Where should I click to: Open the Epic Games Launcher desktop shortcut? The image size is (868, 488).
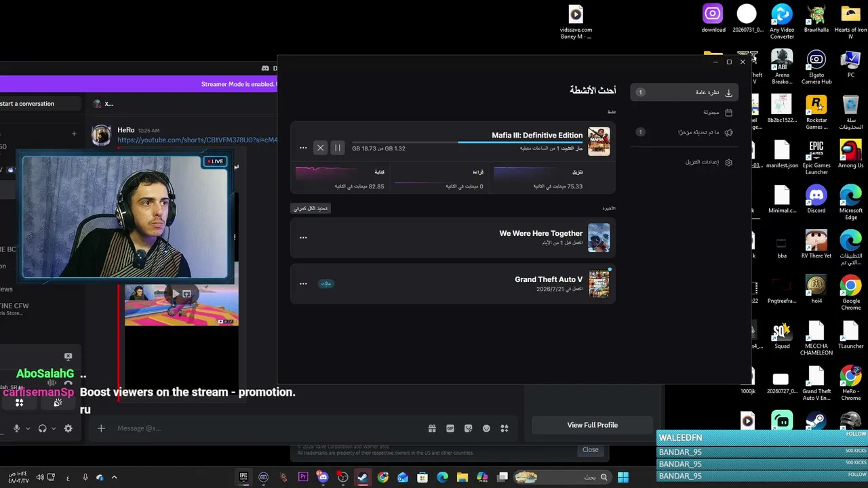[816, 158]
